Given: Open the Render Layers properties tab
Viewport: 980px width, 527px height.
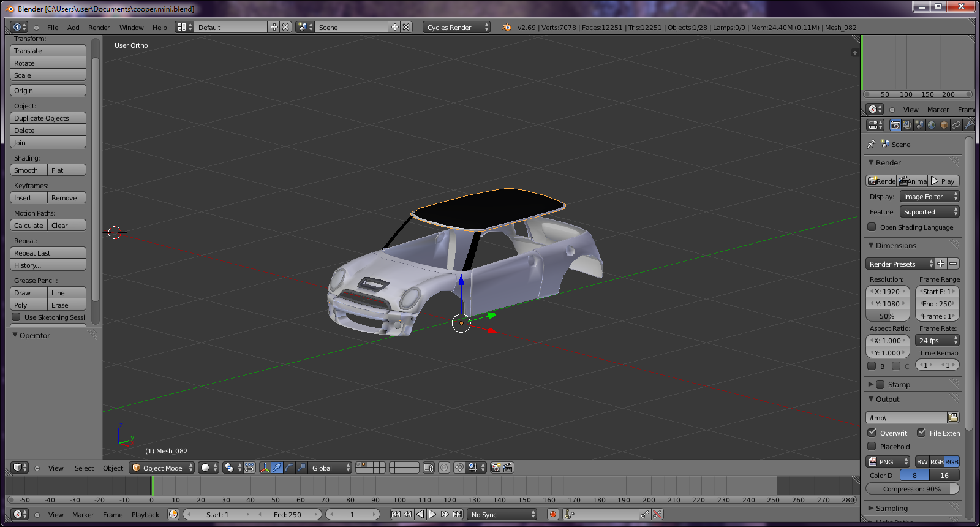Looking at the screenshot, I should point(907,125).
